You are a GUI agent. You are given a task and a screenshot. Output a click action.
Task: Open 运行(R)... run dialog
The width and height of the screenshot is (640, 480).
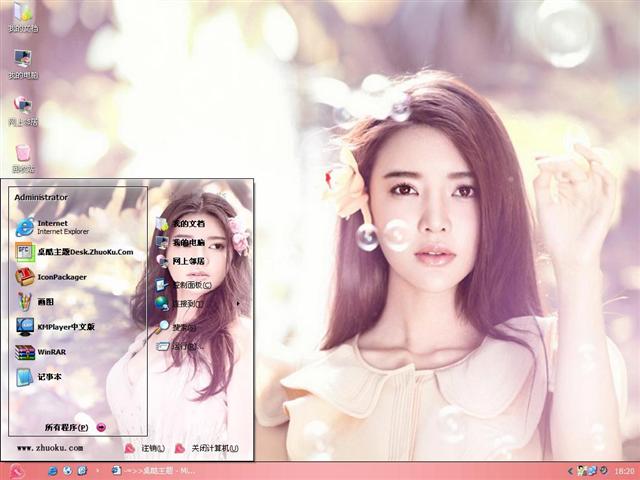(179, 347)
